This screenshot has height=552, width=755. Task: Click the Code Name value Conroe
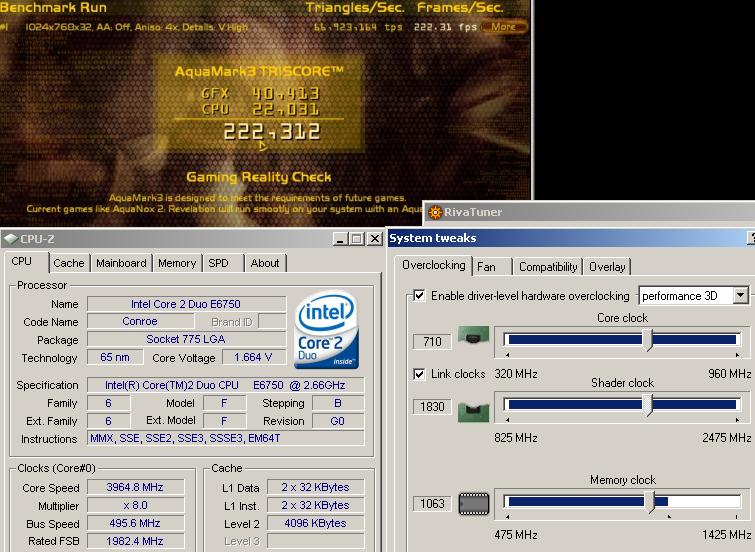click(x=140, y=321)
